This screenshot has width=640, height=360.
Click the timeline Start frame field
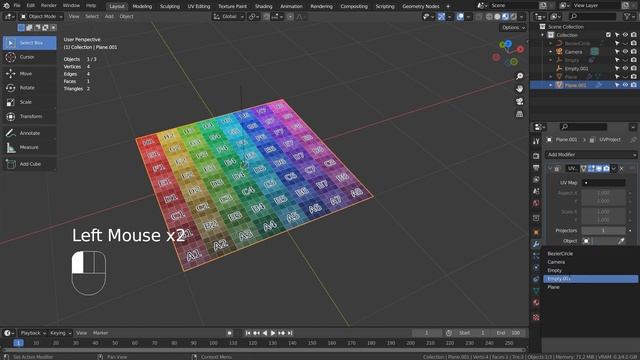coord(473,333)
